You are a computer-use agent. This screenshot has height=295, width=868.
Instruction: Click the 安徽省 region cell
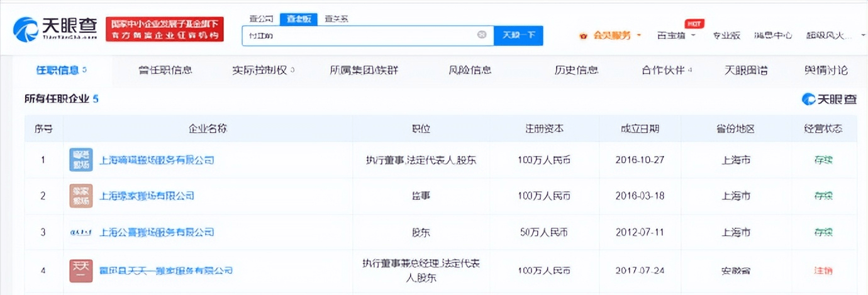coord(735,270)
